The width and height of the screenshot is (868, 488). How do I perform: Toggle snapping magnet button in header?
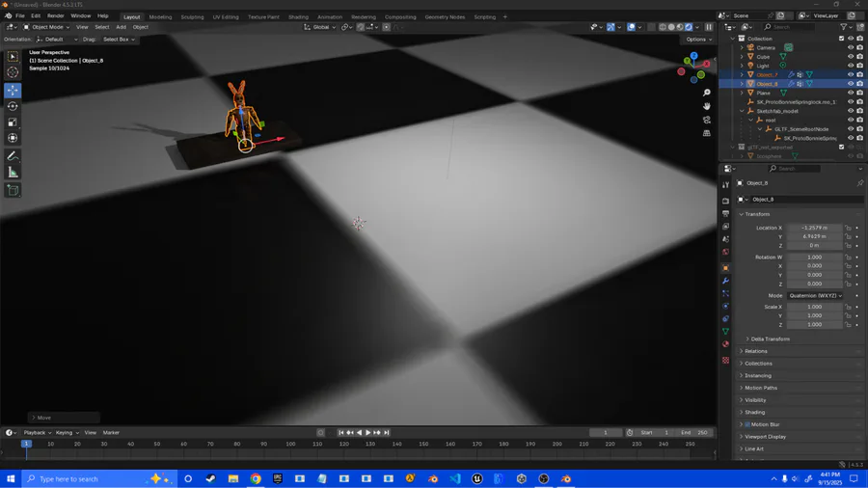361,27
